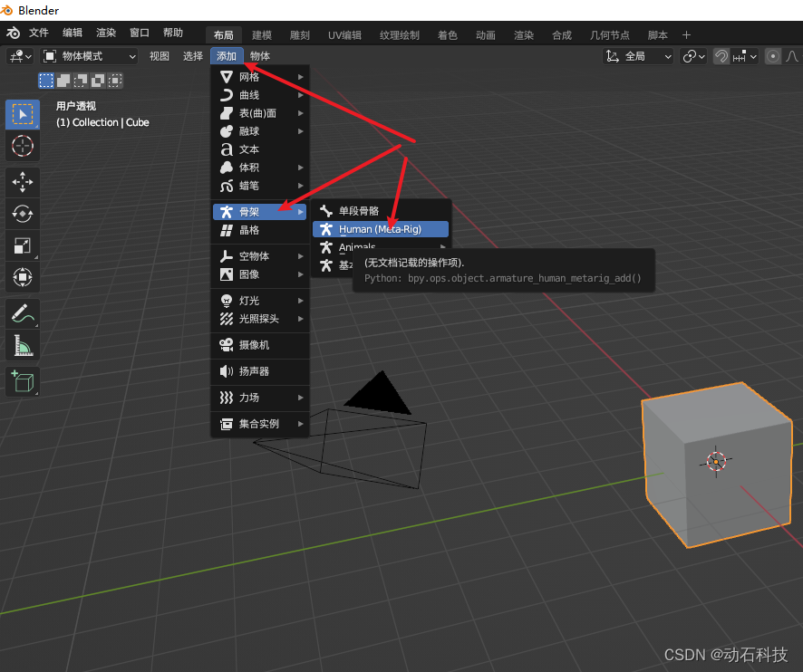The height and width of the screenshot is (672, 803).
Task: Open the 渲染 top menu
Action: (x=106, y=34)
